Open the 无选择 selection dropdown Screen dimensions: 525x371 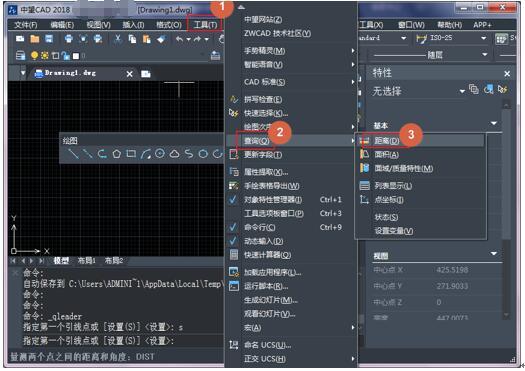click(462, 91)
